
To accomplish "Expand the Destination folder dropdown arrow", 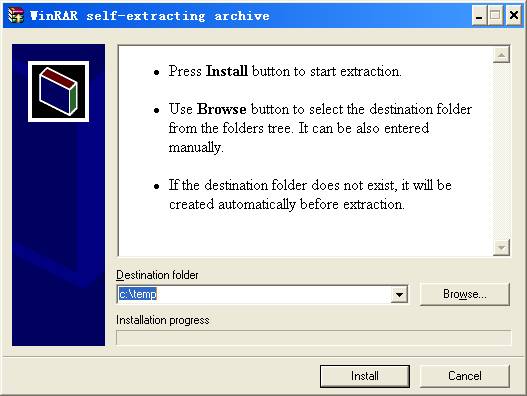I will [399, 294].
